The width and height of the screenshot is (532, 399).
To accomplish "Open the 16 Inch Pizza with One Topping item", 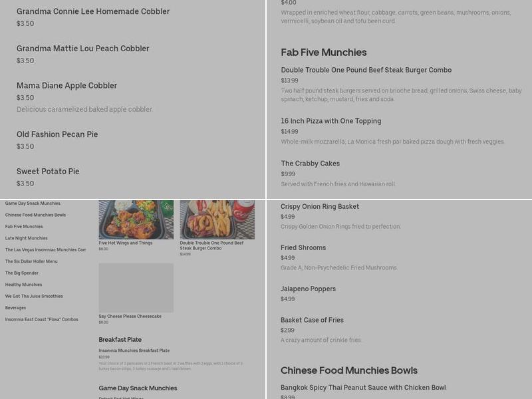I will point(331,121).
